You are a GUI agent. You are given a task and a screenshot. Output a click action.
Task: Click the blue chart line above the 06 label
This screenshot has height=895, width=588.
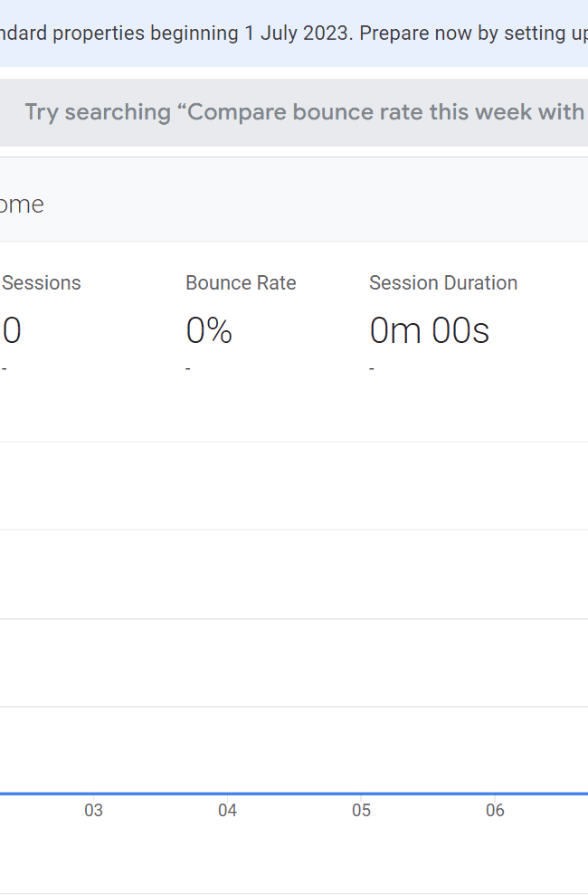pyautogui.click(x=495, y=794)
